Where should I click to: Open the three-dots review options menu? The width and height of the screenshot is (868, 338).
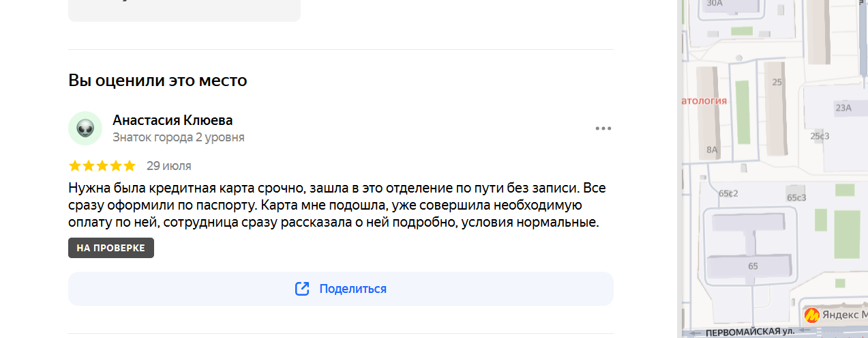[603, 128]
